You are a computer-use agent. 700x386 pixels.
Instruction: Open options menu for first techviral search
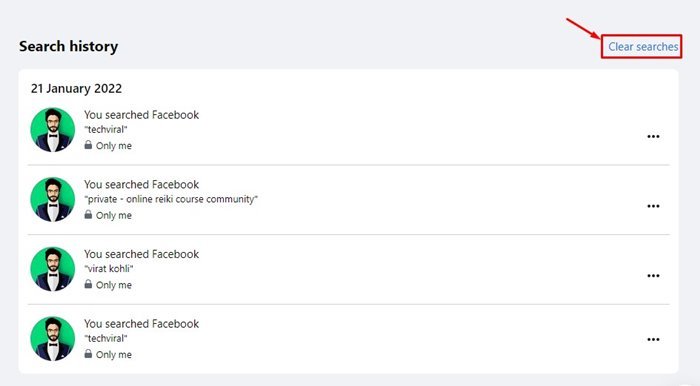click(653, 137)
